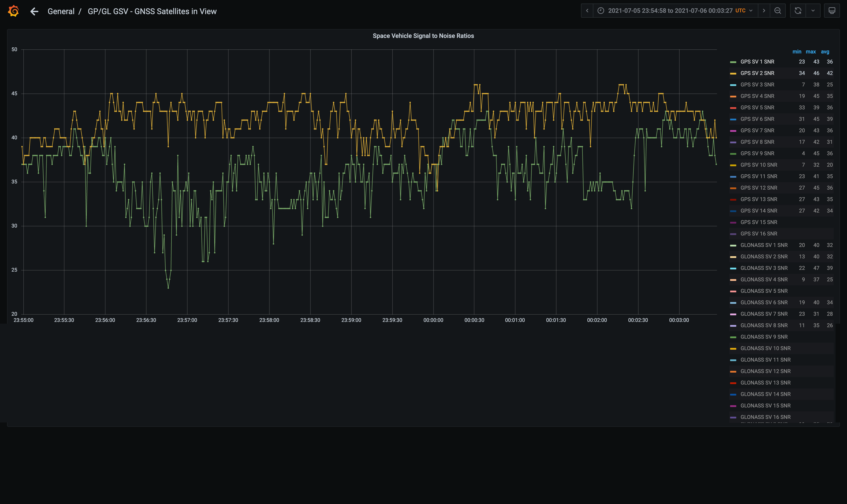Click the clock icon in time picker

coord(601,11)
